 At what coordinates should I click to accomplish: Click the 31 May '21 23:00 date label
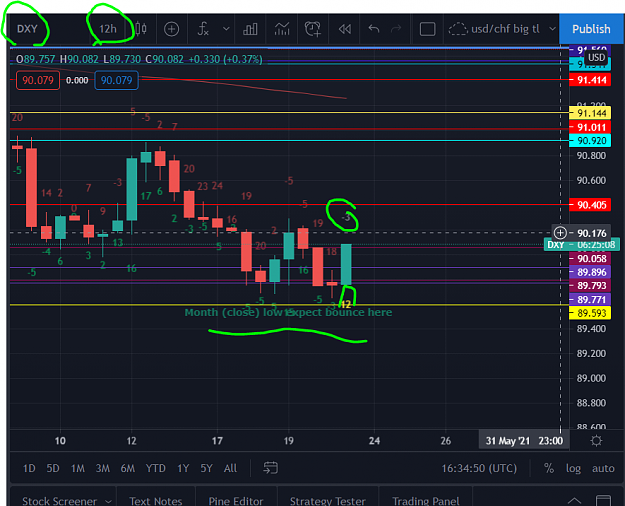(x=524, y=441)
